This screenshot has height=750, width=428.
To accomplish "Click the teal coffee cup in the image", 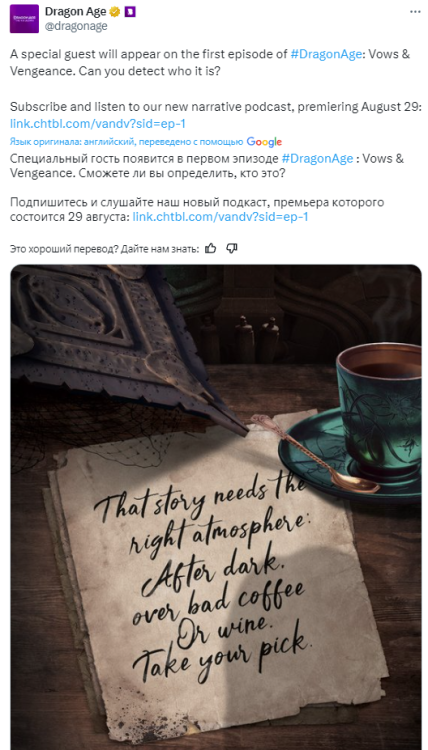I will coord(379,409).
